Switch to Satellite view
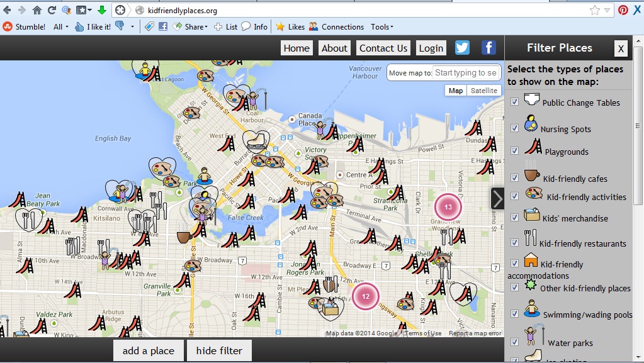644x363 pixels. [484, 91]
